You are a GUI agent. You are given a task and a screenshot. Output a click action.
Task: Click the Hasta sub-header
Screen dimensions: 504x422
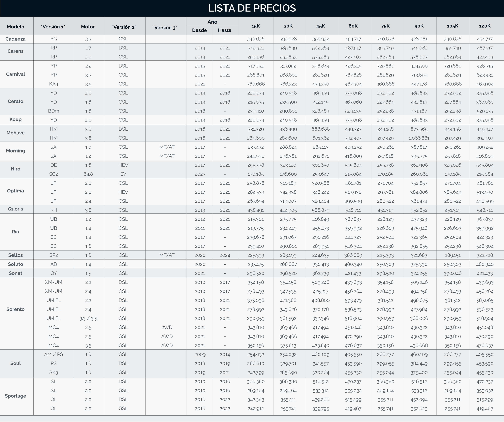click(225, 30)
